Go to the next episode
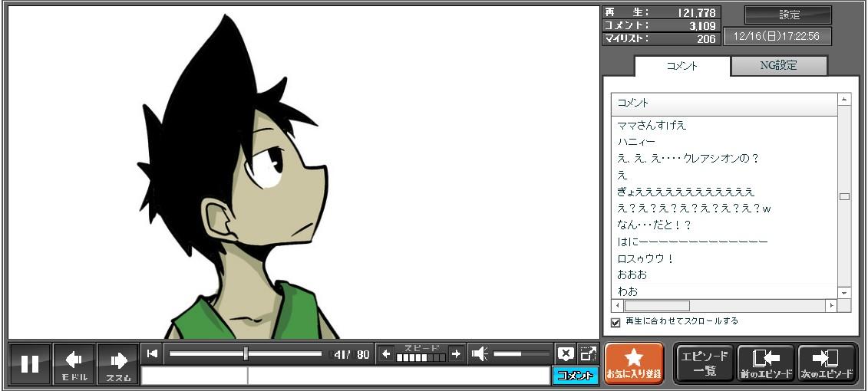This screenshot has width=868, height=391. pos(826,363)
